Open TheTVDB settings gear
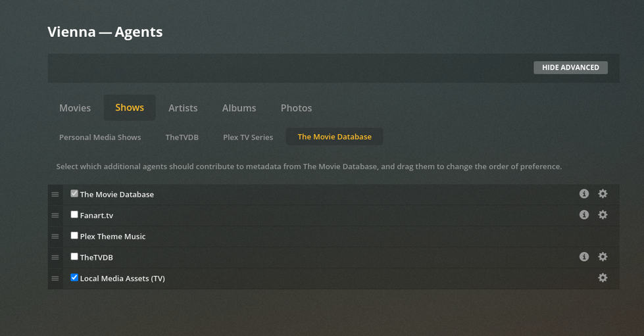The height and width of the screenshot is (336, 644). (603, 257)
